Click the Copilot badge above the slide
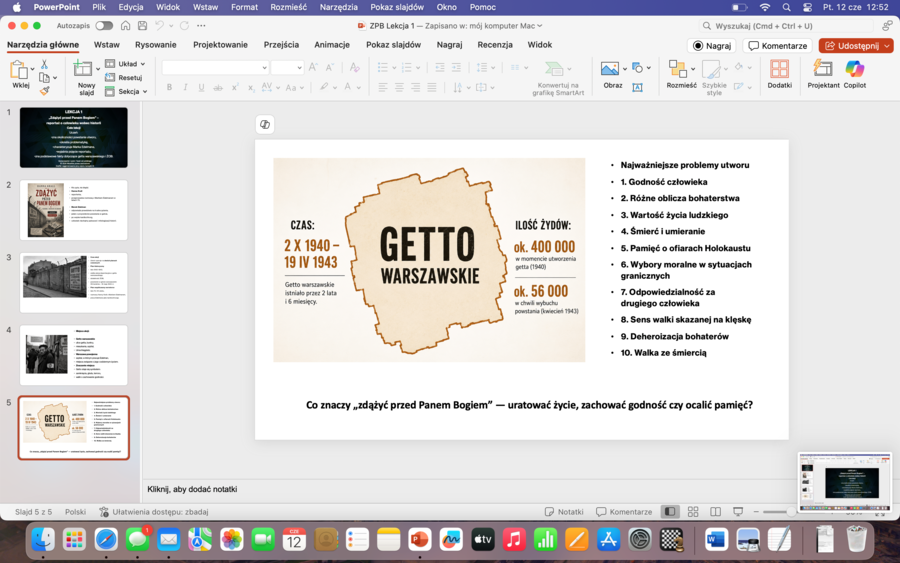Viewport: 900px width, 563px height. [x=265, y=125]
